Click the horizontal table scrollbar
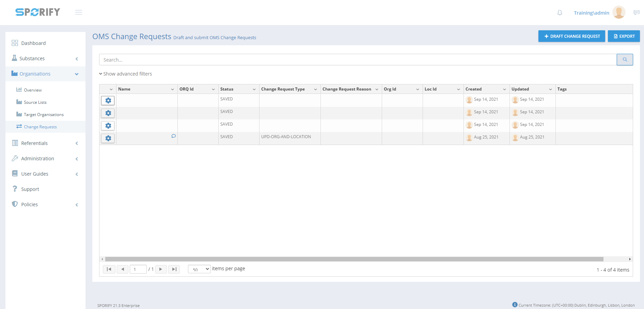This screenshot has width=644, height=309. click(x=354, y=259)
